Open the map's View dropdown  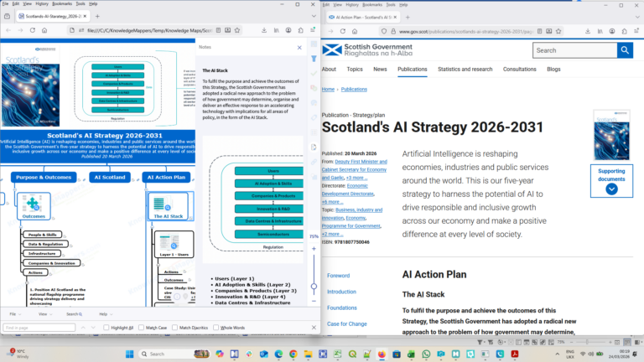coord(45,314)
